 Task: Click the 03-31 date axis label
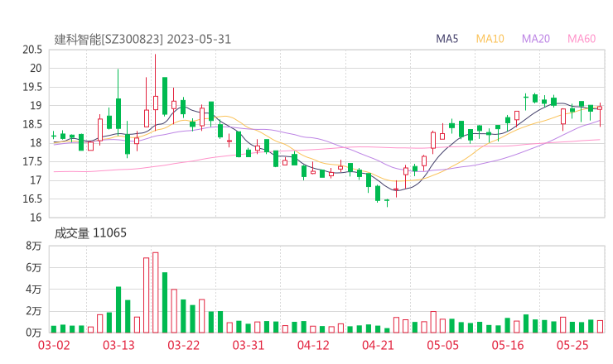click(x=249, y=345)
